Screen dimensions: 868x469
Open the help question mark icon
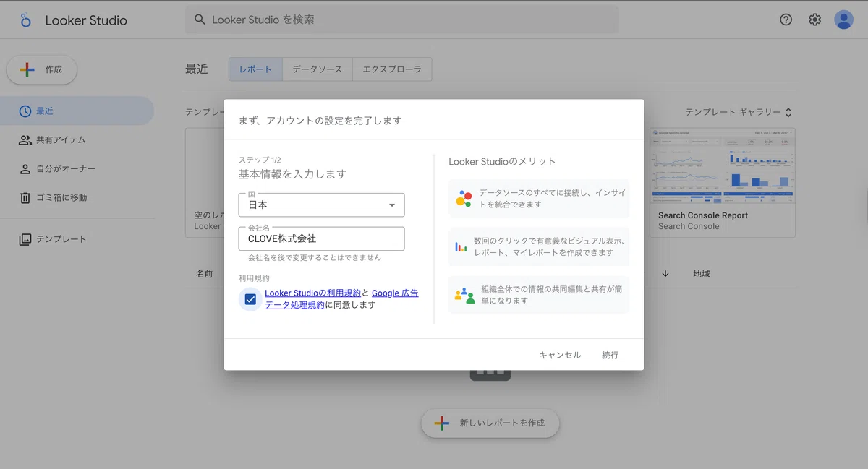tap(786, 20)
